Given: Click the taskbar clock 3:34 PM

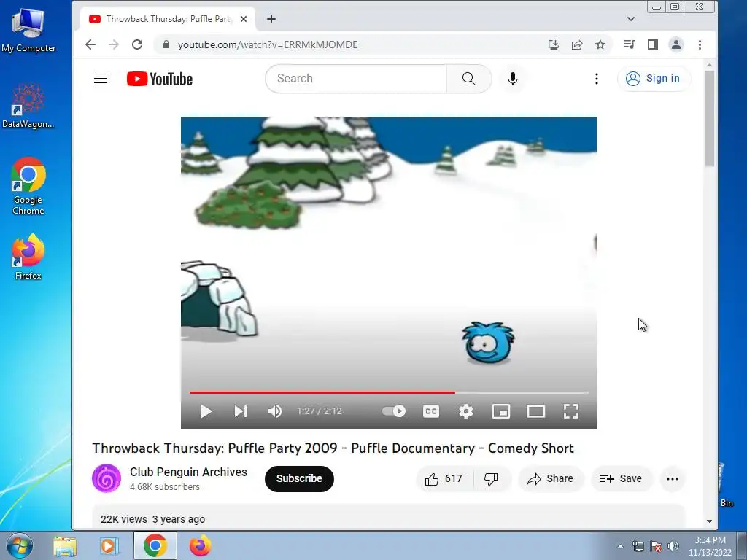Looking at the screenshot, I should pos(710,540).
